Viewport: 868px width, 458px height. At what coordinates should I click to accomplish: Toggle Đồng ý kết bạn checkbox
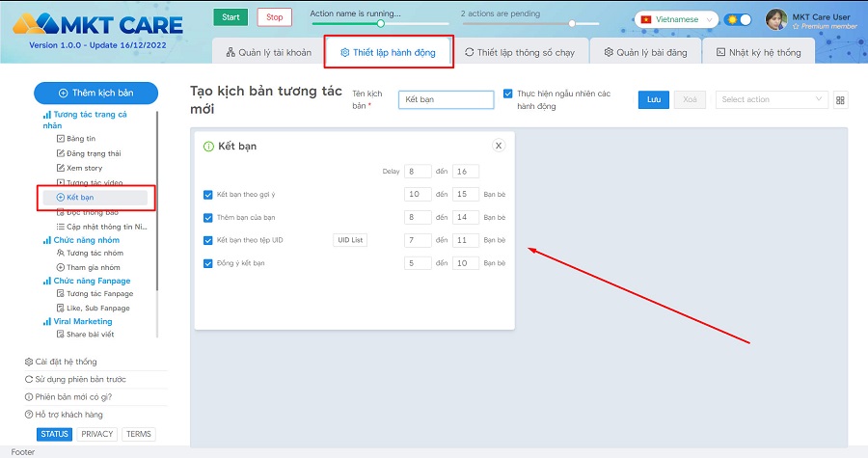[x=208, y=263]
